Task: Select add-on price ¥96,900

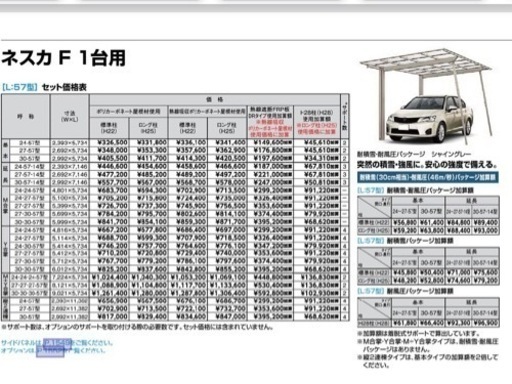Action: [x=486, y=323]
